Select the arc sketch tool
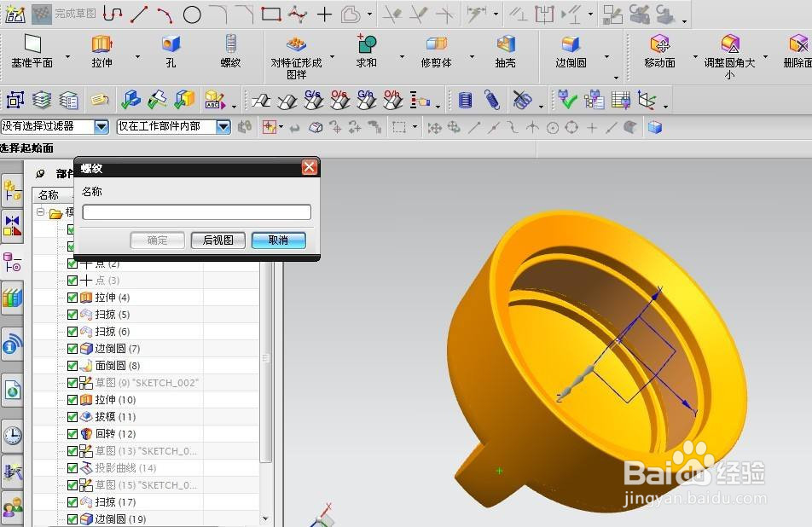The height and width of the screenshot is (527, 812). click(165, 14)
